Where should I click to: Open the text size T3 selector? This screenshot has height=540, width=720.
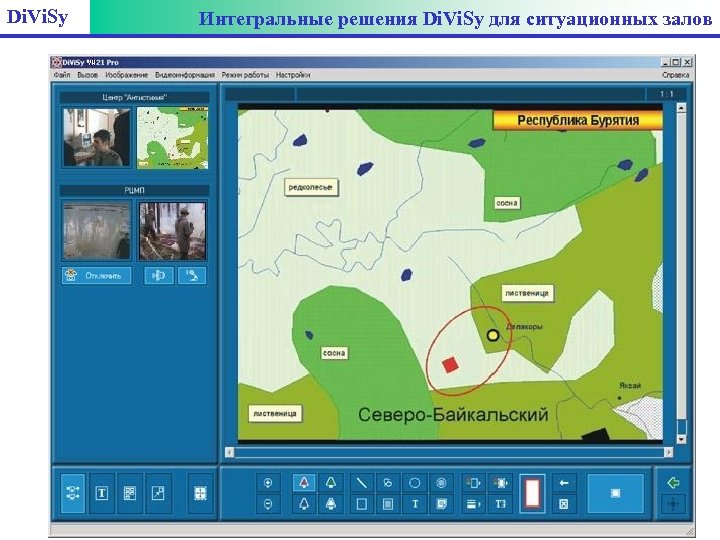501,504
